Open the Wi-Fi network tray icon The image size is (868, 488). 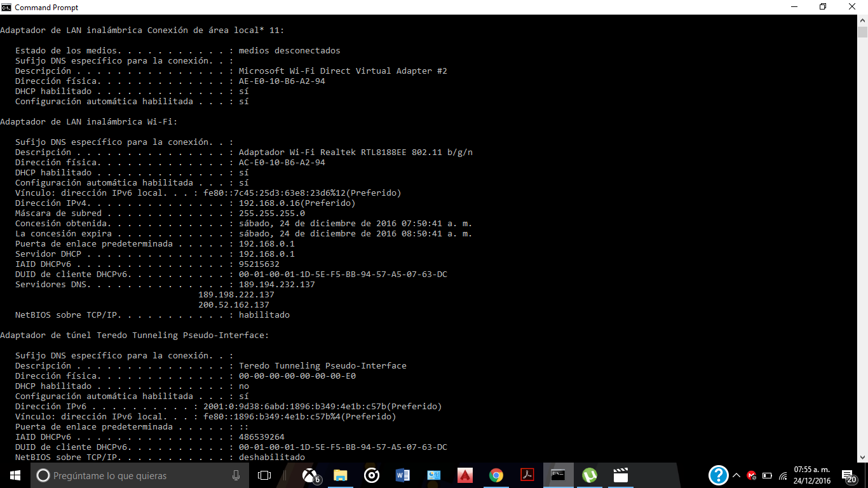(x=783, y=475)
